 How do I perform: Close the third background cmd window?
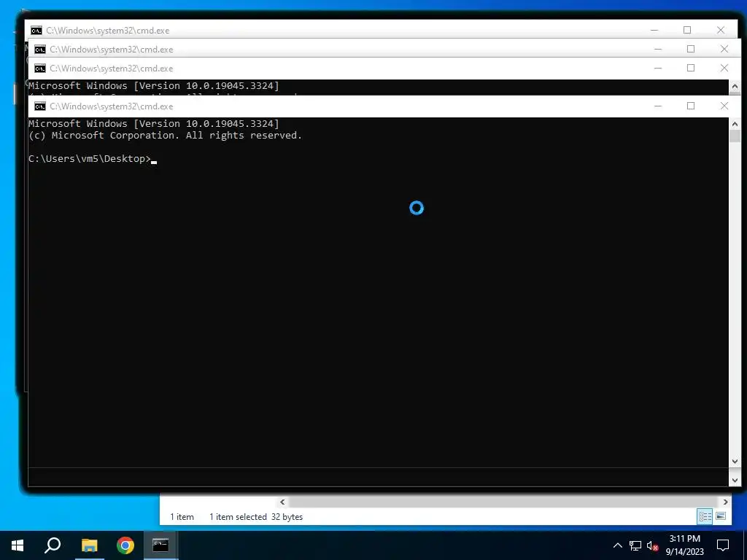coord(724,68)
